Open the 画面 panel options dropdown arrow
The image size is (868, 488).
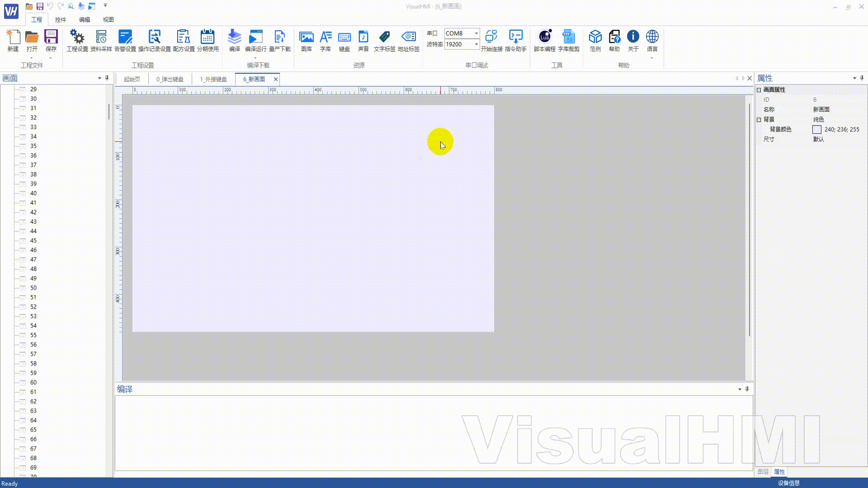pos(99,78)
